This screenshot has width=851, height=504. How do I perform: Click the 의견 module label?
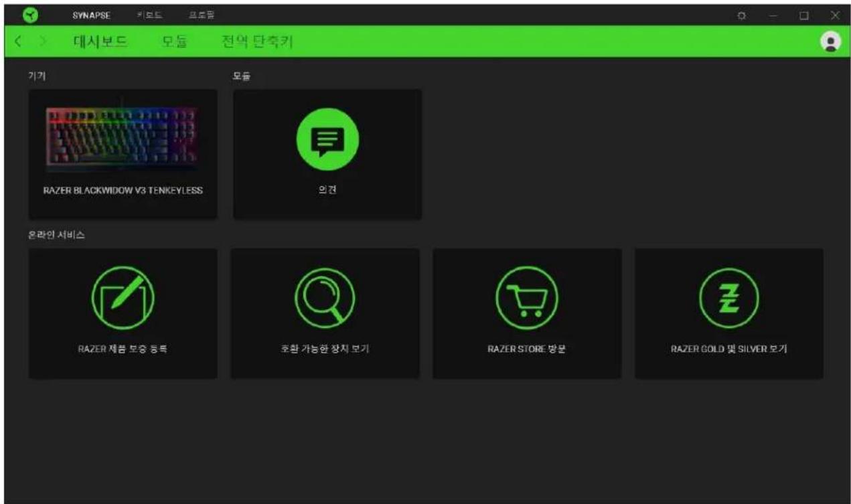pyautogui.click(x=327, y=191)
